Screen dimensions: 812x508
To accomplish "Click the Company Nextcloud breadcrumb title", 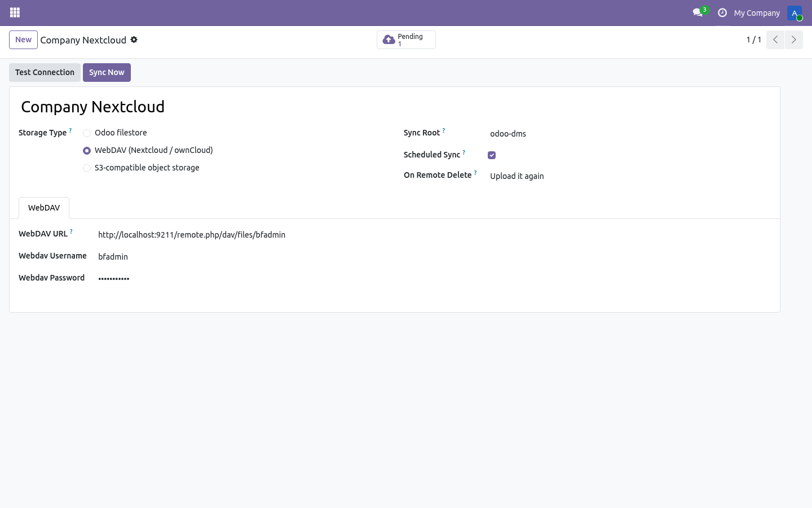I will pyautogui.click(x=83, y=40).
